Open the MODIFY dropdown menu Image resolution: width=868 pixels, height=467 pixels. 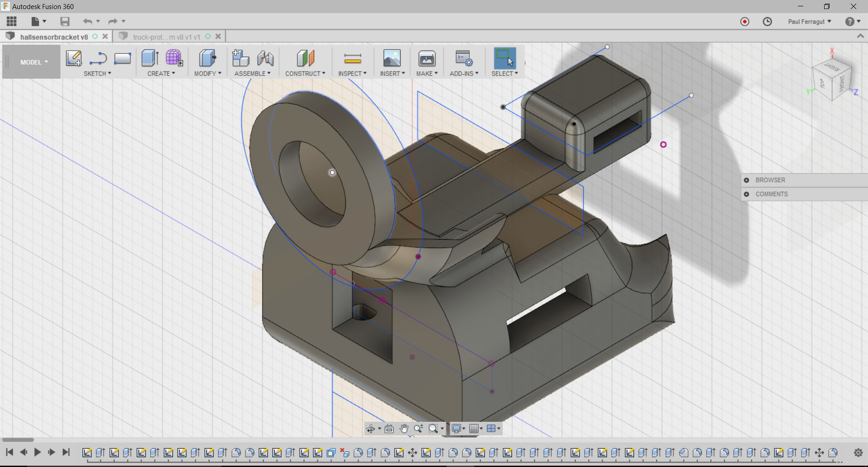coord(208,74)
